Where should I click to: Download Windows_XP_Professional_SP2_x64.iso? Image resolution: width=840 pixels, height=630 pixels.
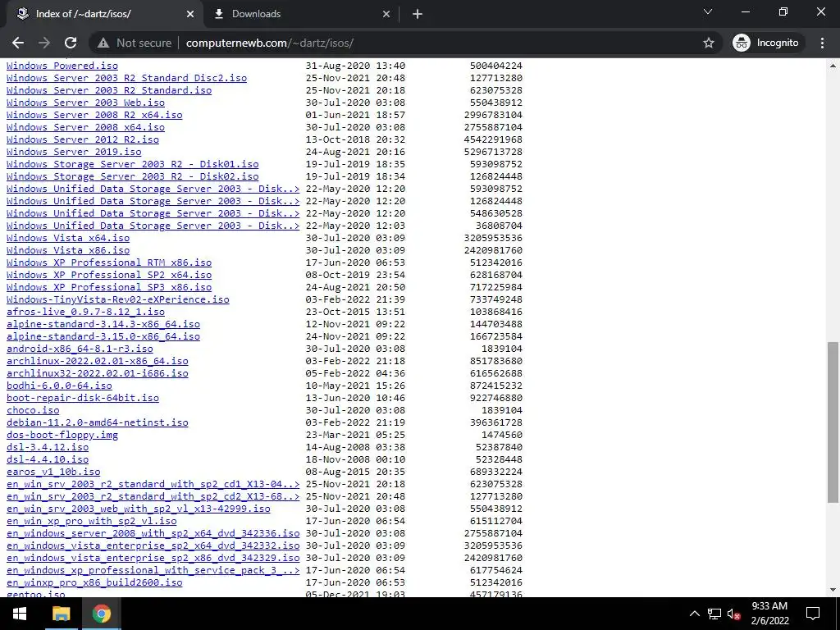[x=109, y=275]
